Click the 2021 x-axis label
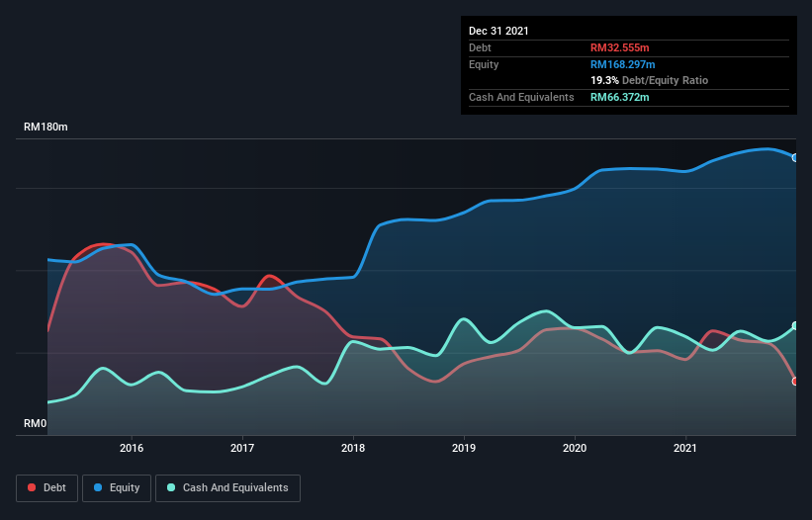 click(x=685, y=448)
